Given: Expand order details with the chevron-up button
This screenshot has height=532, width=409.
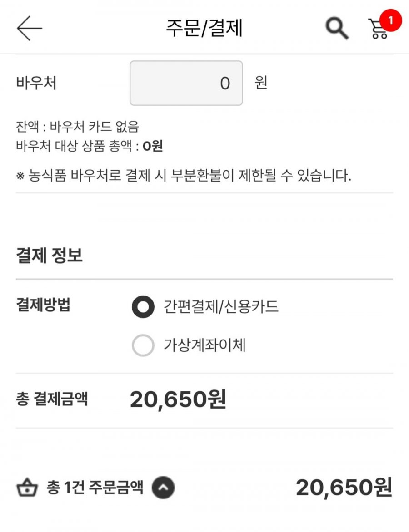Looking at the screenshot, I should [163, 488].
